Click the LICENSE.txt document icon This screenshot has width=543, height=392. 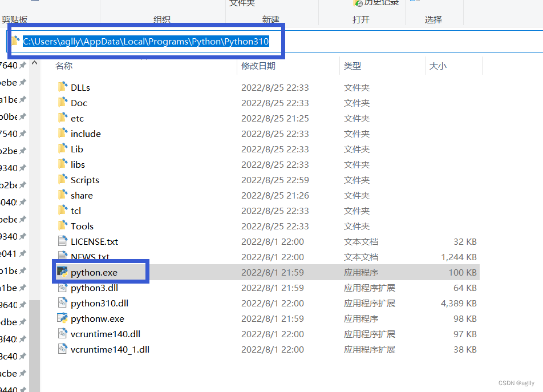63,241
